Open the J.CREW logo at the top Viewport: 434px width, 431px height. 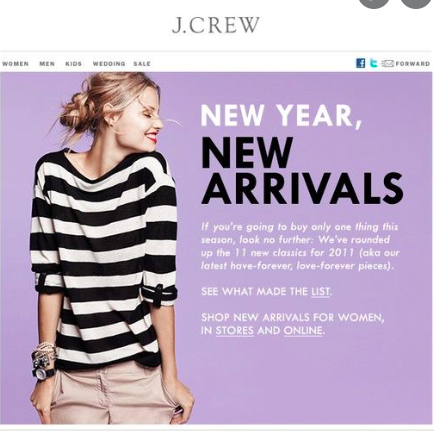click(x=216, y=25)
